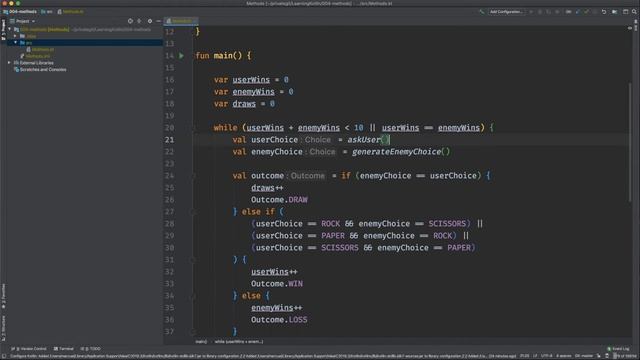The width and height of the screenshot is (640, 360).
Task: Toggle the Version Control tool window
Action: point(29,349)
